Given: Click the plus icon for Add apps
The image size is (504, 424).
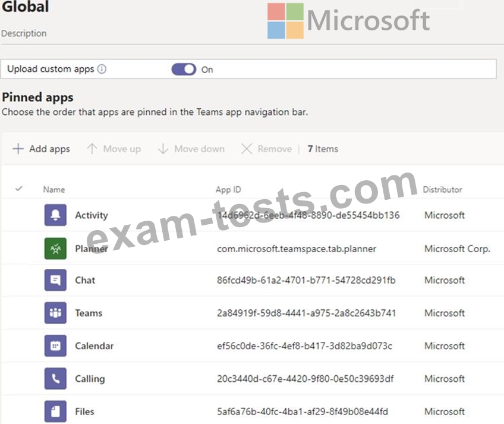Looking at the screenshot, I should 18,149.
